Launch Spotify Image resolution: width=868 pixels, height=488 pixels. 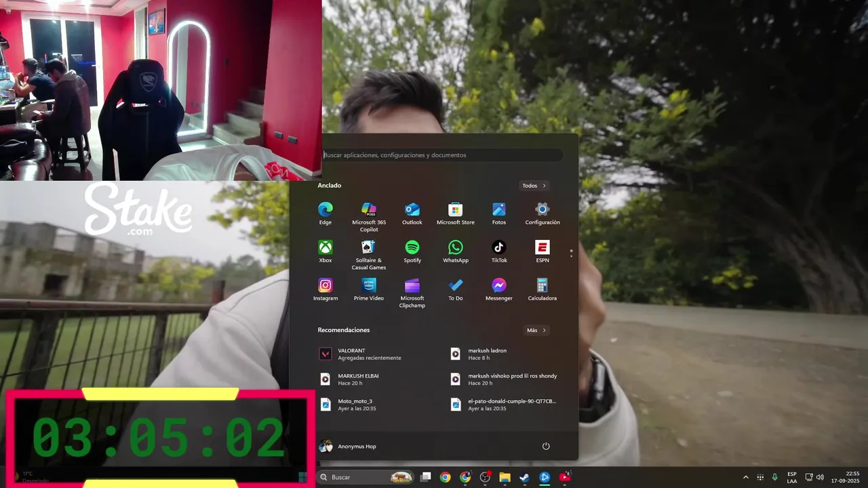pyautogui.click(x=412, y=251)
